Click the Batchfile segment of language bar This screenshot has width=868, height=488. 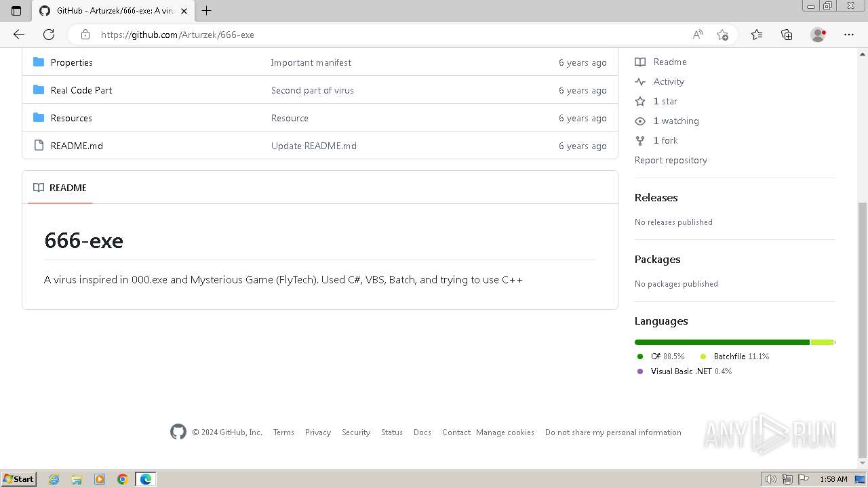[822, 342]
